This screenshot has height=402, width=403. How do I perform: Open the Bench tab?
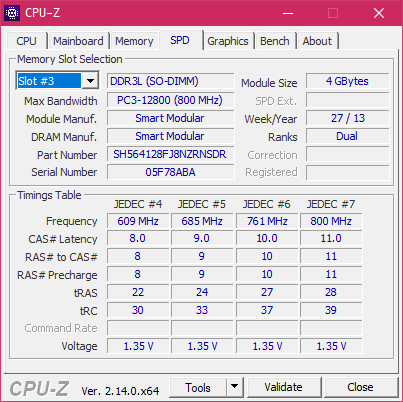click(275, 41)
